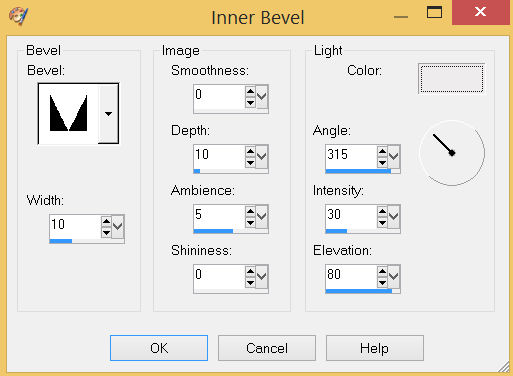The image size is (513, 376).
Task: Expand the Smoothness slider popup chevron
Action: tap(262, 97)
